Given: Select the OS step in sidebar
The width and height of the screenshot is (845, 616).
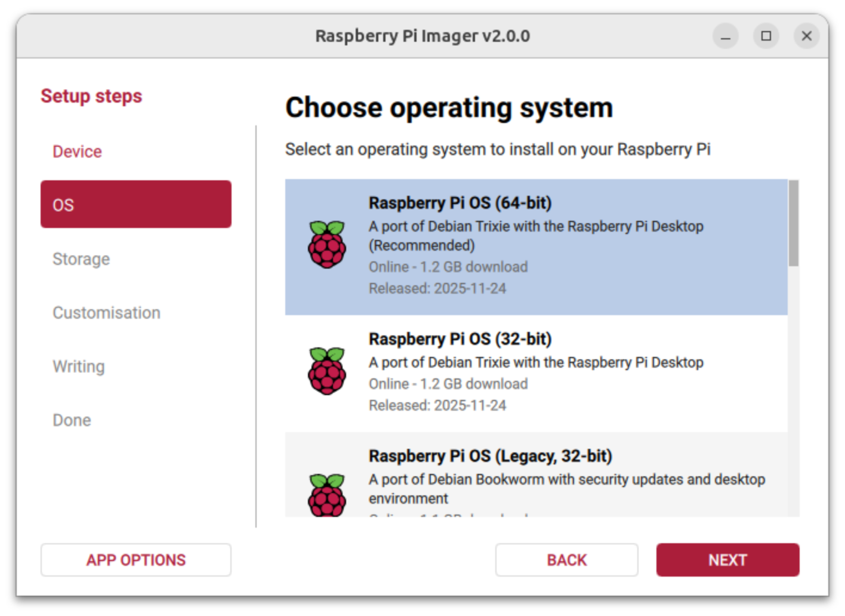Looking at the screenshot, I should pyautogui.click(x=135, y=205).
